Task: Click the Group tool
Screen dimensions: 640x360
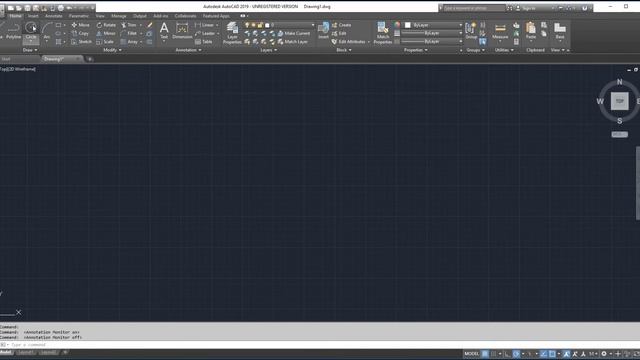Action: click(471, 31)
